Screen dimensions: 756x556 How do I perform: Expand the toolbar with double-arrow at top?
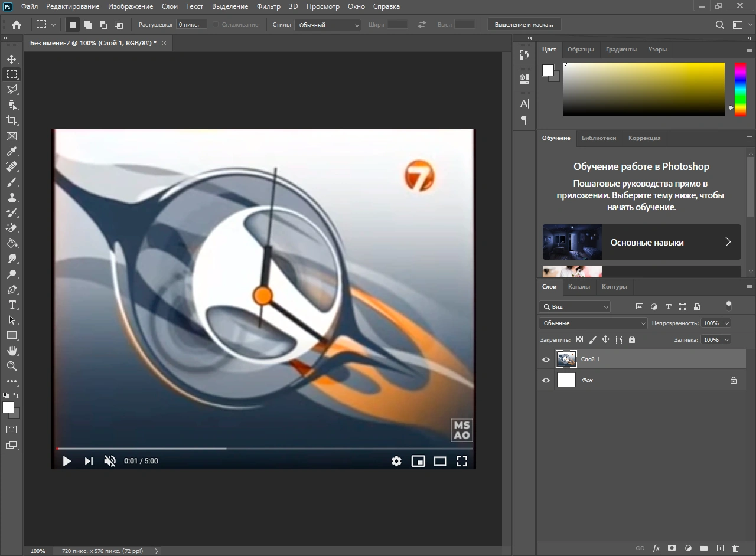[x=5, y=38]
